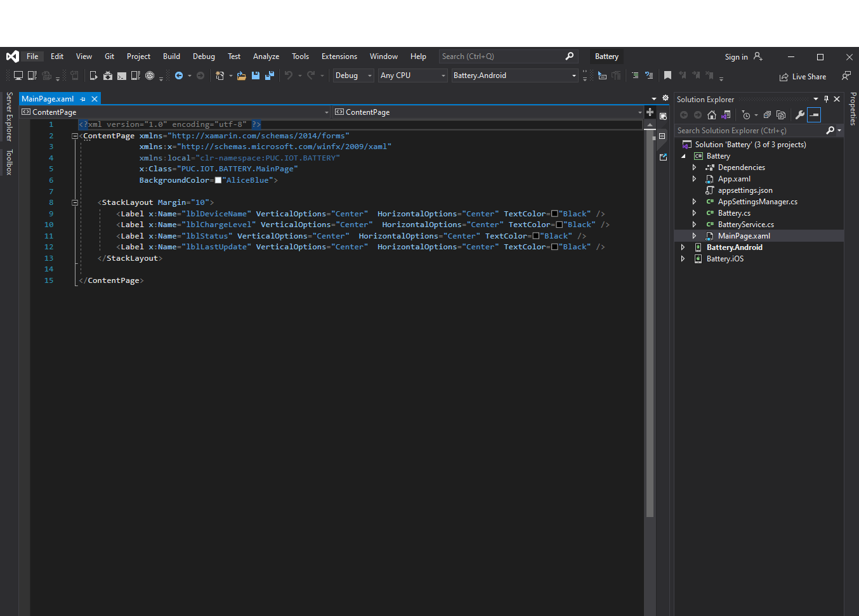Open a file using the Open File icon
The image size is (859, 616).
pos(241,75)
